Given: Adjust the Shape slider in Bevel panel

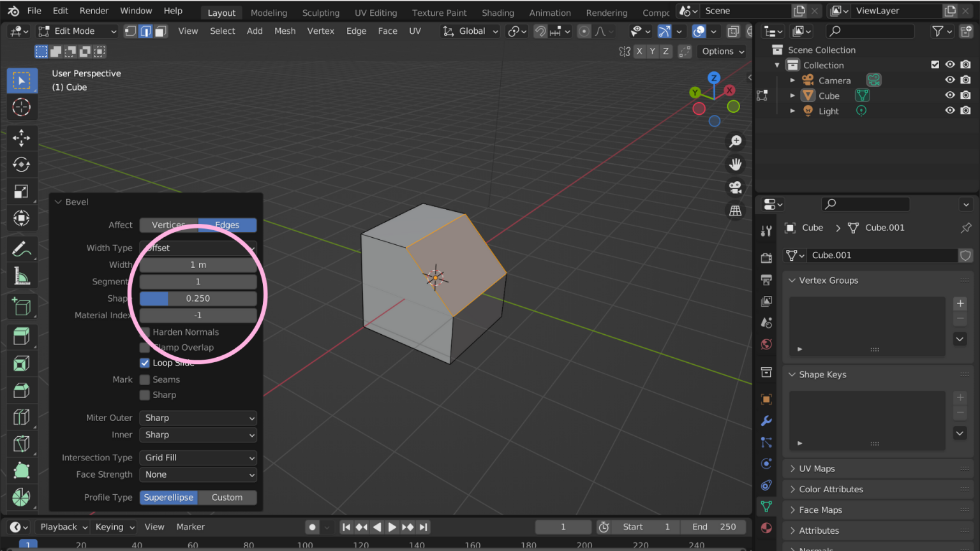Looking at the screenshot, I should (x=198, y=298).
